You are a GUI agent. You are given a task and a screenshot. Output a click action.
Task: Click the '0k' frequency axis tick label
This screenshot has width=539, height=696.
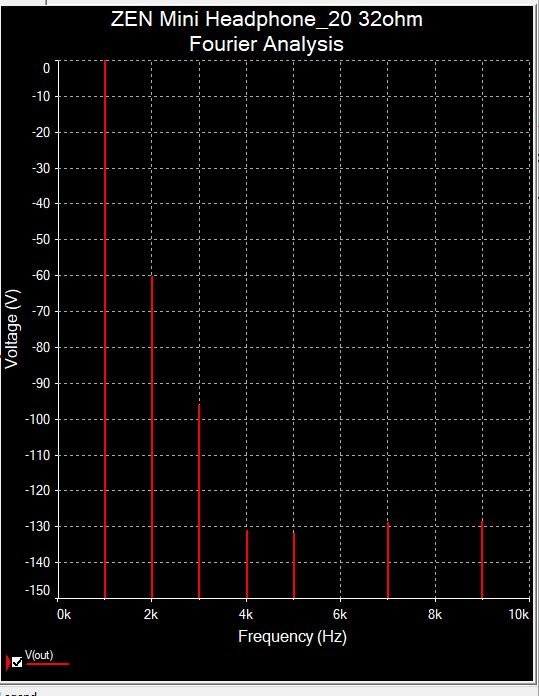point(63,615)
